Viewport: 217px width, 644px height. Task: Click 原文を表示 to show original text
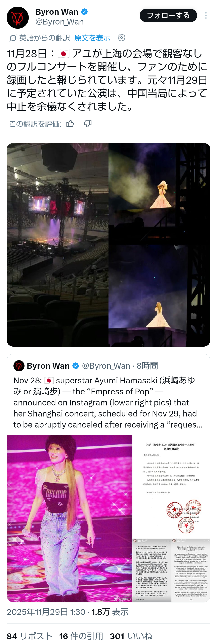pyautogui.click(x=92, y=38)
